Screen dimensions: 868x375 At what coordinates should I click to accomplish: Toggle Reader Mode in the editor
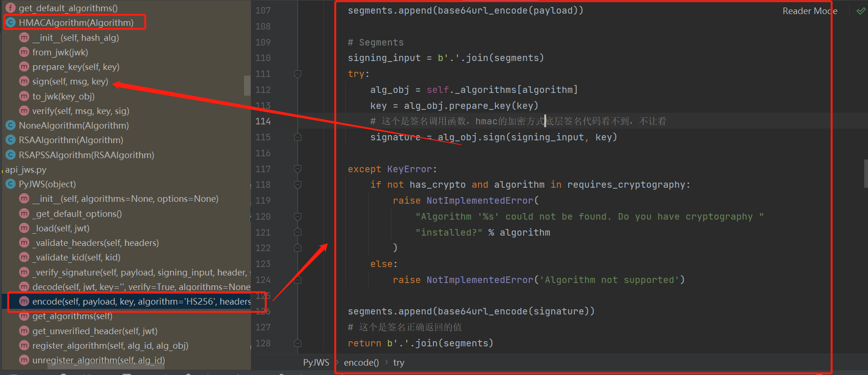(x=809, y=11)
